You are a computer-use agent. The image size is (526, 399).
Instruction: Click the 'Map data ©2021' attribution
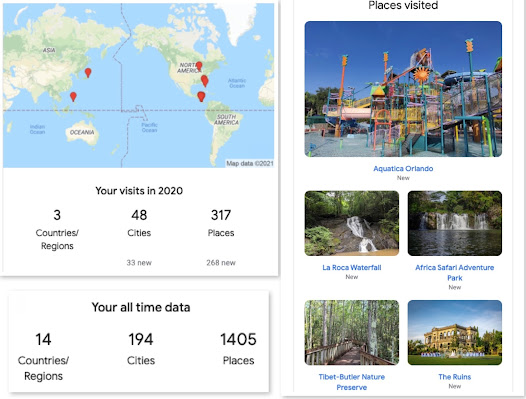pos(250,163)
